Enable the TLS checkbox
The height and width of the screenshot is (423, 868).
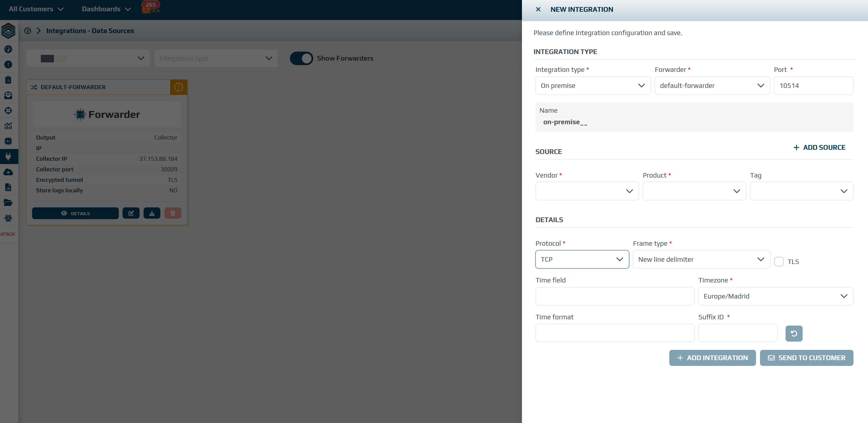point(779,261)
